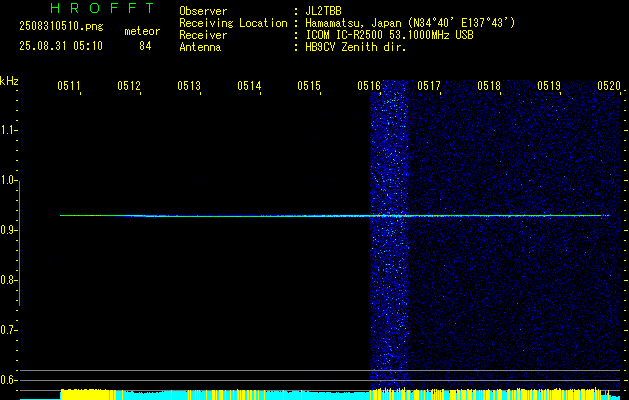
Task: Click the HB9CV Zenith dir. value
Action: click(356, 47)
